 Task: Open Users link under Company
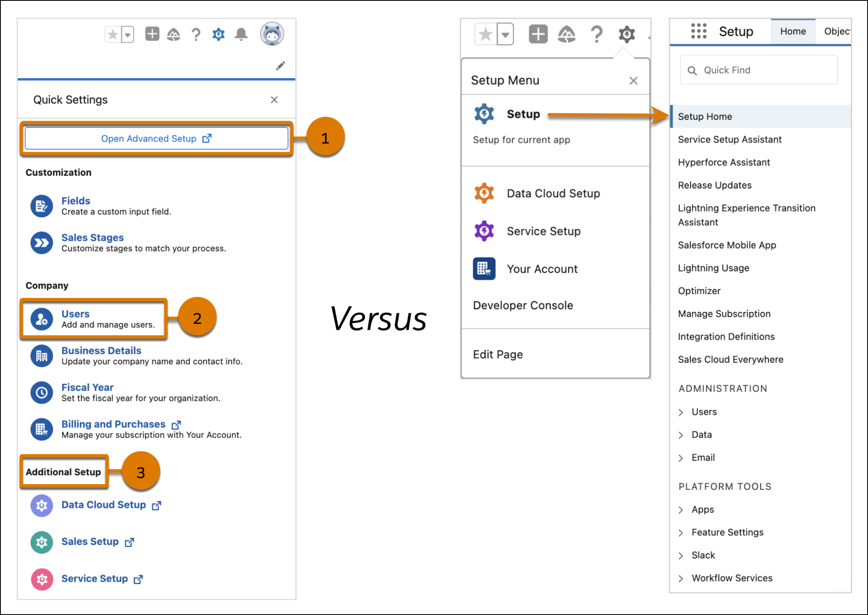75,314
